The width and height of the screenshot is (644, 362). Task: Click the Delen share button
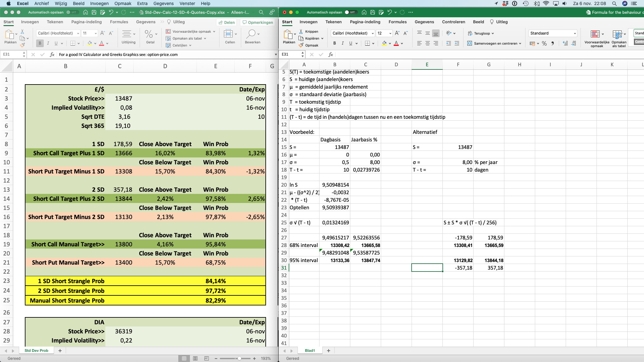click(x=226, y=22)
